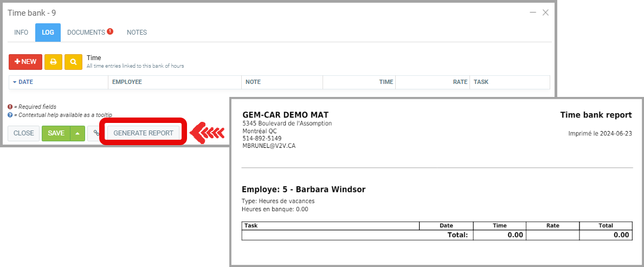Click the green Save button
This screenshot has height=267, width=644.
click(56, 133)
